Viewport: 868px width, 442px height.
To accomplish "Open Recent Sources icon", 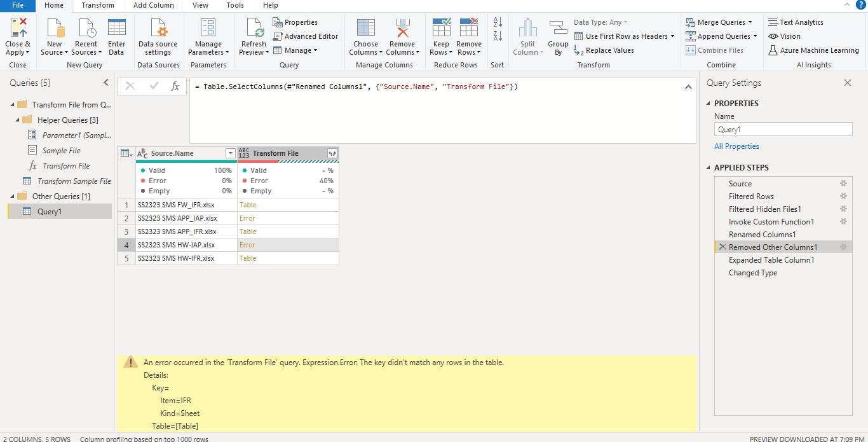I will point(86,28).
